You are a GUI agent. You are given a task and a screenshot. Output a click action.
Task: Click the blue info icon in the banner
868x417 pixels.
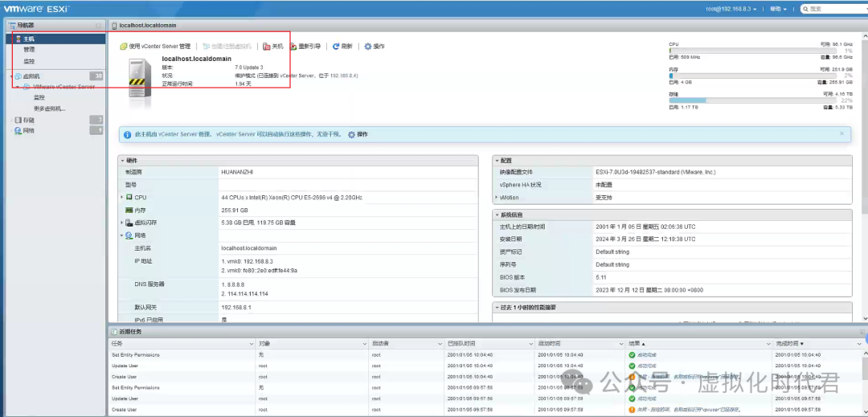pos(127,134)
